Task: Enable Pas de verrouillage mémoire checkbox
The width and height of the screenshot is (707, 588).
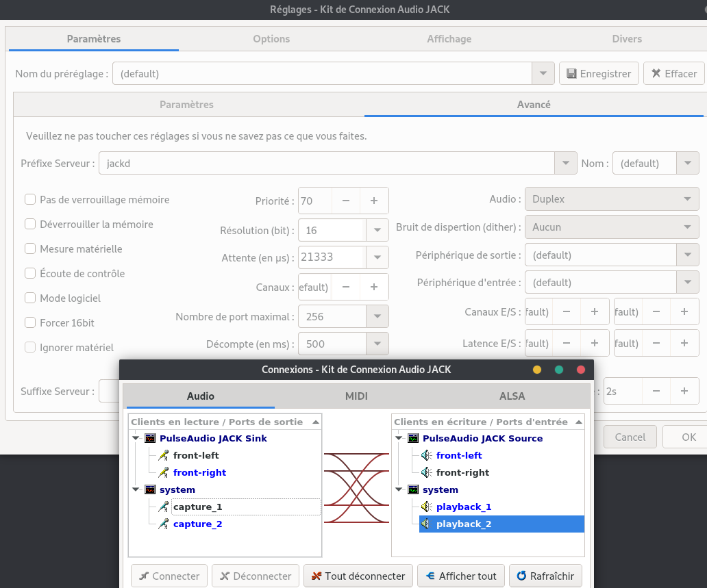Action: point(30,199)
